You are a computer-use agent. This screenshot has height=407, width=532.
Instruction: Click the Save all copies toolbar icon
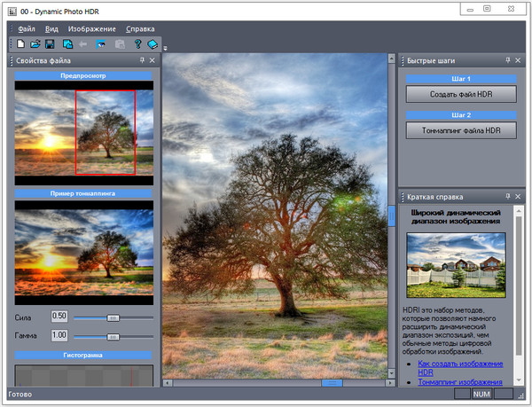67,43
